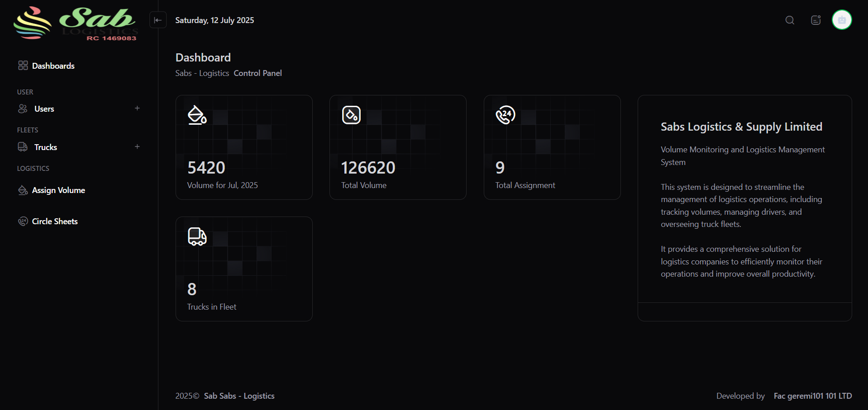Click the Circle Sheets 24 icon
This screenshot has height=410, width=868.
pos(23,221)
